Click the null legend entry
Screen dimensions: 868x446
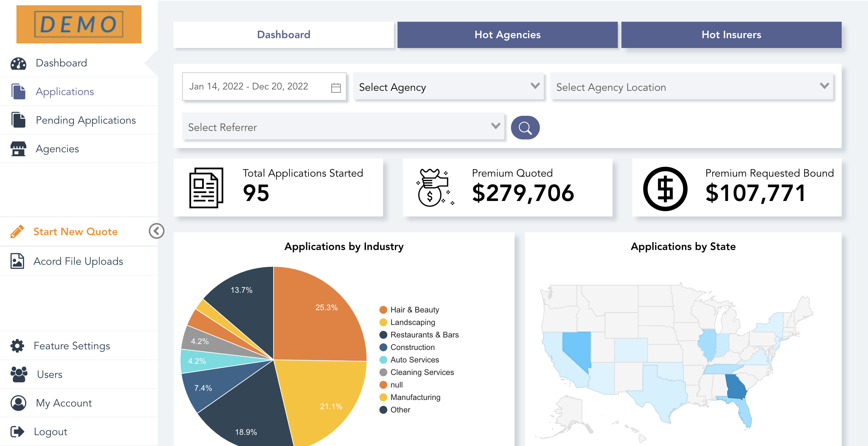(x=391, y=384)
